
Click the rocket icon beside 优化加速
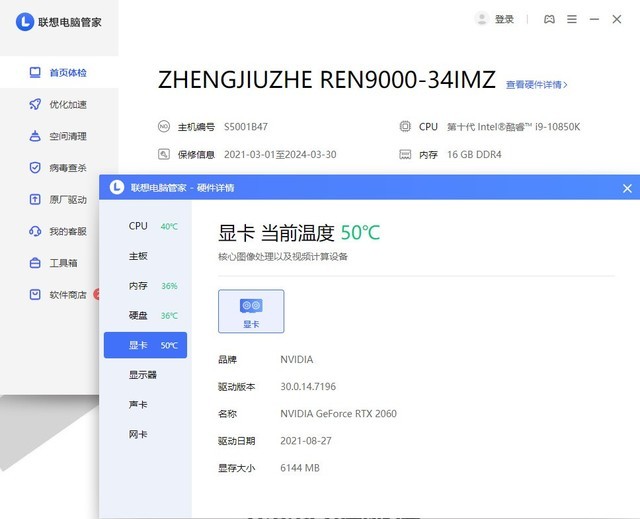(35, 104)
